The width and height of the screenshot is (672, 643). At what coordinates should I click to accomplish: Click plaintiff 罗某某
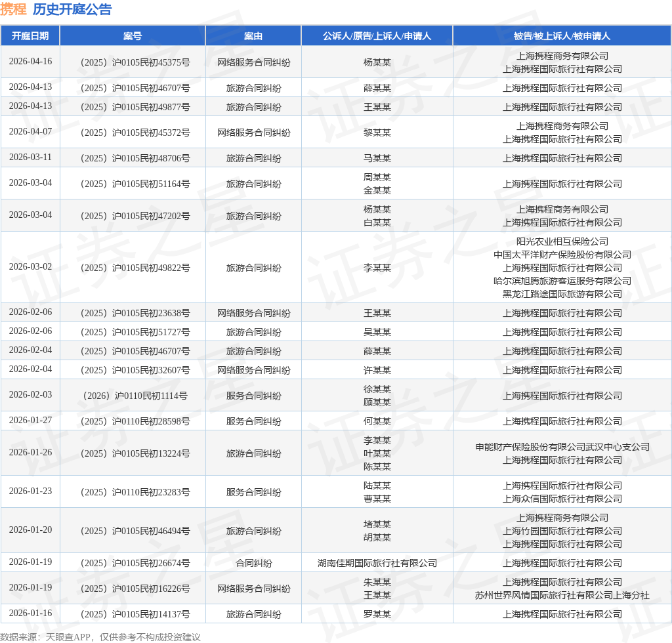(x=377, y=614)
